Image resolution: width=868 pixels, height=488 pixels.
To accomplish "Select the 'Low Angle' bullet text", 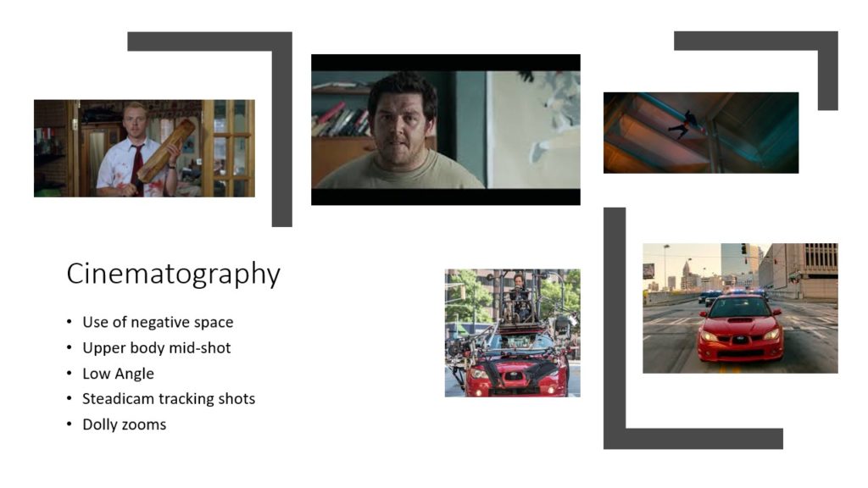I will point(118,374).
